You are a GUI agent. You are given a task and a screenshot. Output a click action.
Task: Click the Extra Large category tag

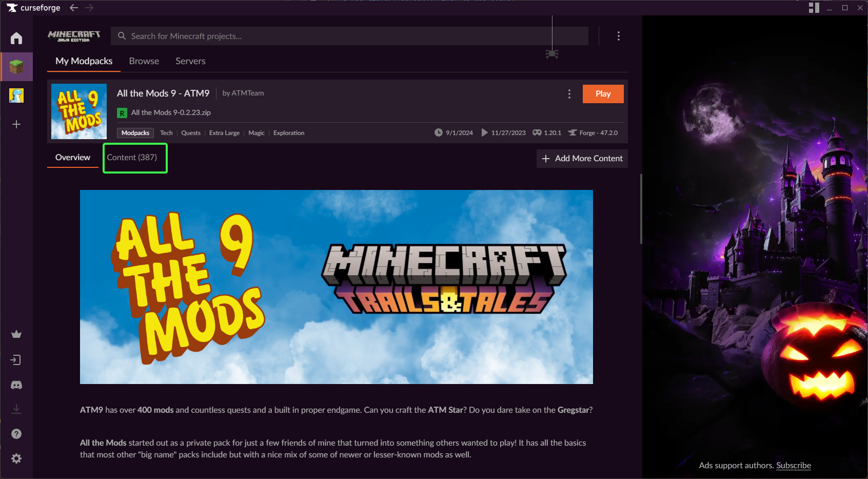[224, 133]
